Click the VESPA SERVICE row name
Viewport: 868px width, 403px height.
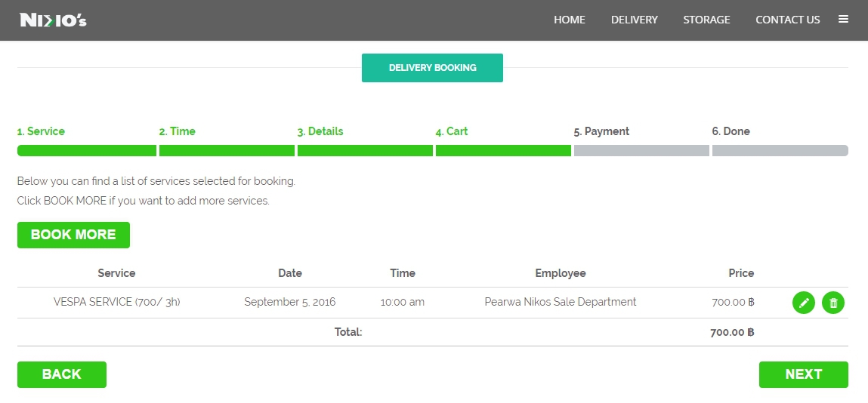click(x=116, y=302)
